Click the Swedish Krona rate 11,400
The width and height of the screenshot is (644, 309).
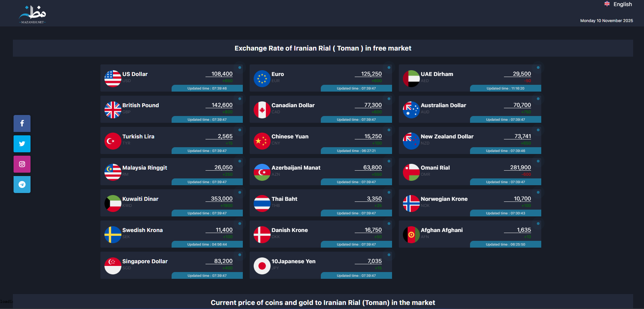click(224, 230)
